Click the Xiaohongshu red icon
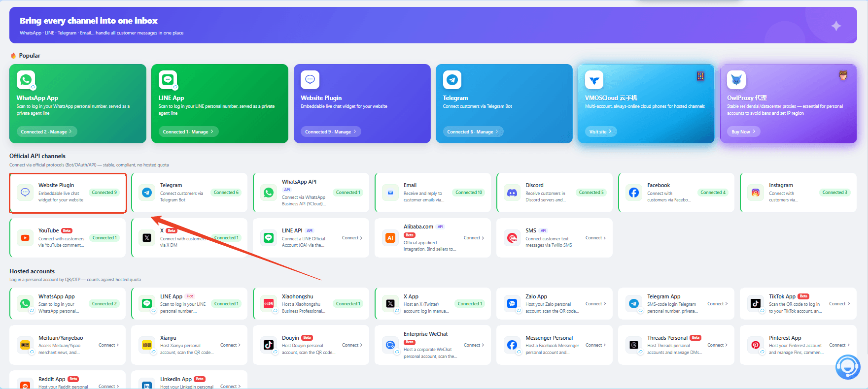 [269, 304]
